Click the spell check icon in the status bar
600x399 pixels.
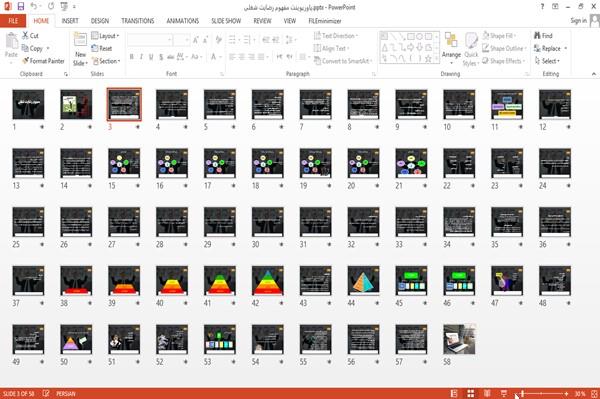tap(46, 393)
